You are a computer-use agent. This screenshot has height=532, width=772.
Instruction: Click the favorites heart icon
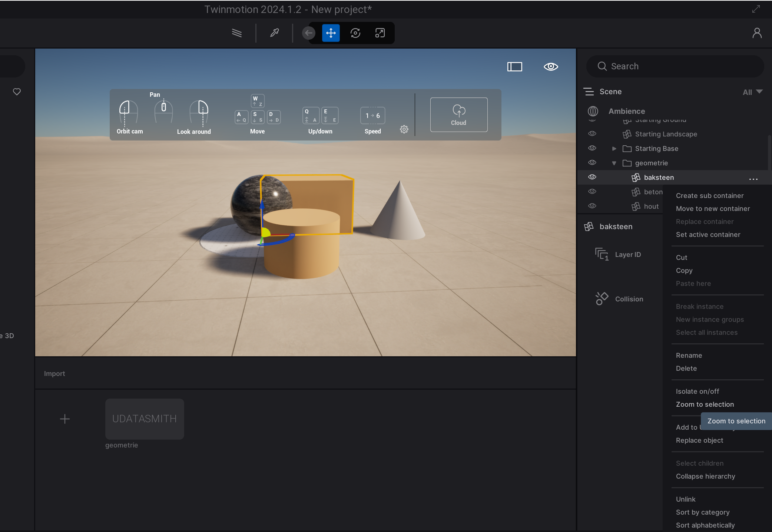click(x=17, y=92)
